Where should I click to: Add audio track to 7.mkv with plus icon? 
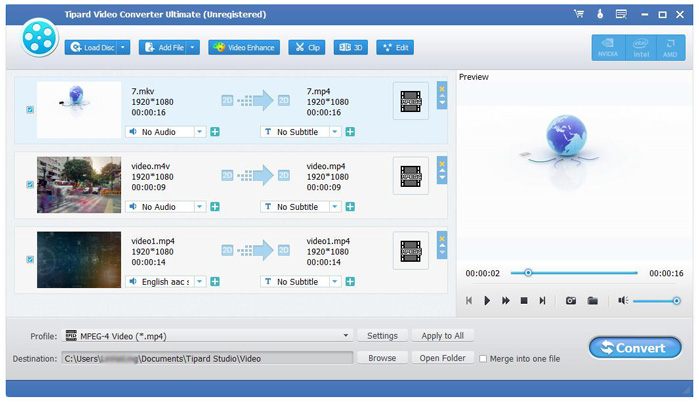[215, 132]
